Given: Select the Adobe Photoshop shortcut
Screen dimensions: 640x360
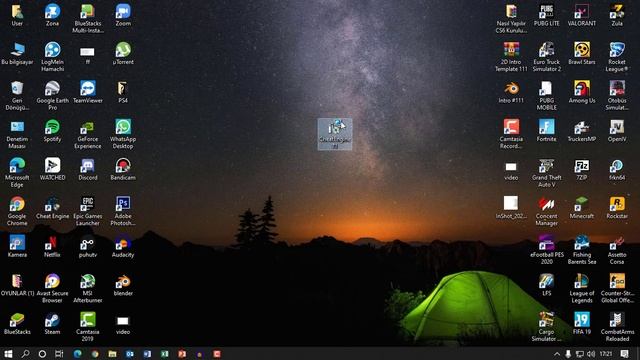Looking at the screenshot, I should [x=123, y=211].
